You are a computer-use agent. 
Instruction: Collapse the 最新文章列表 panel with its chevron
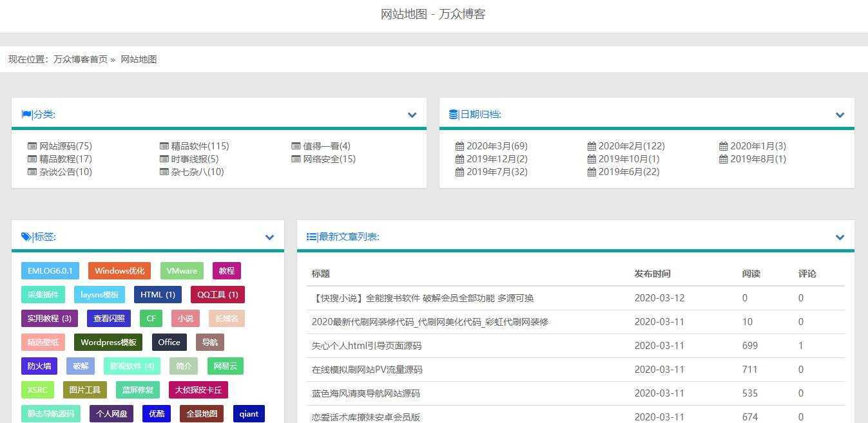840,237
